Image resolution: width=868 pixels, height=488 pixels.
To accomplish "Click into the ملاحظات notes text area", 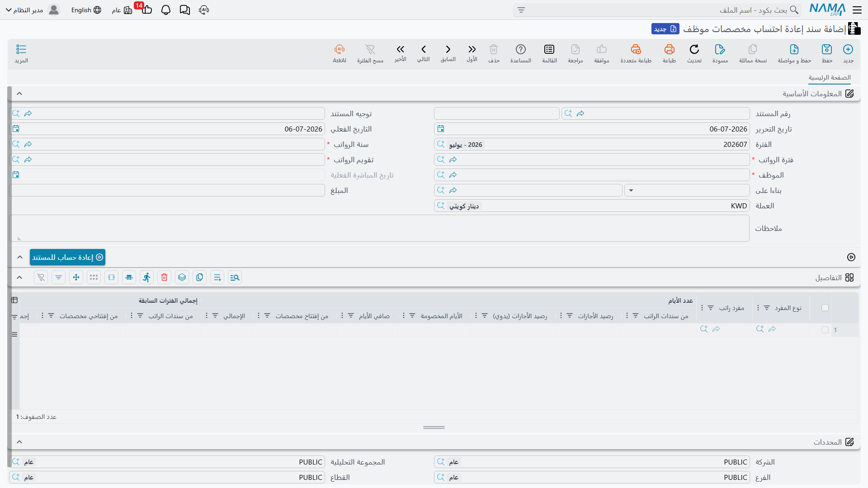I will pos(379,228).
